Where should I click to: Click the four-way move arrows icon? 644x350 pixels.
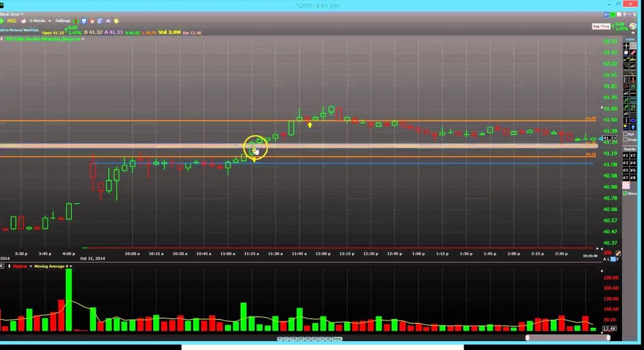click(625, 14)
